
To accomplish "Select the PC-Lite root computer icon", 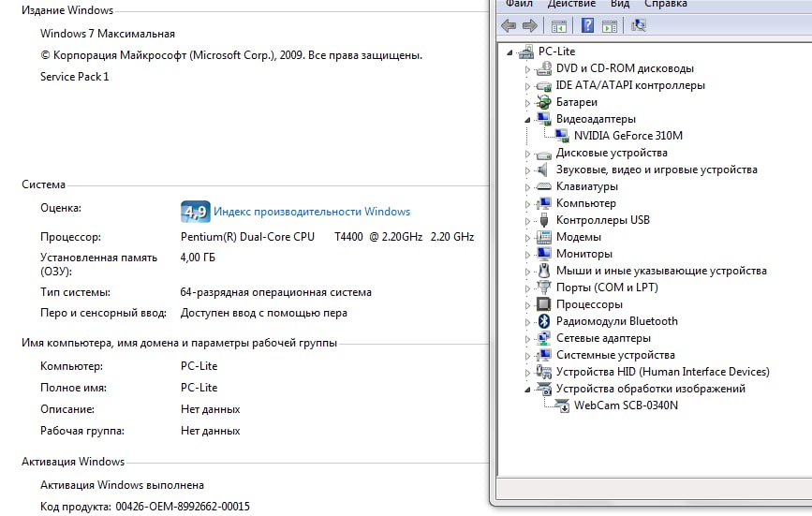I will (x=526, y=52).
